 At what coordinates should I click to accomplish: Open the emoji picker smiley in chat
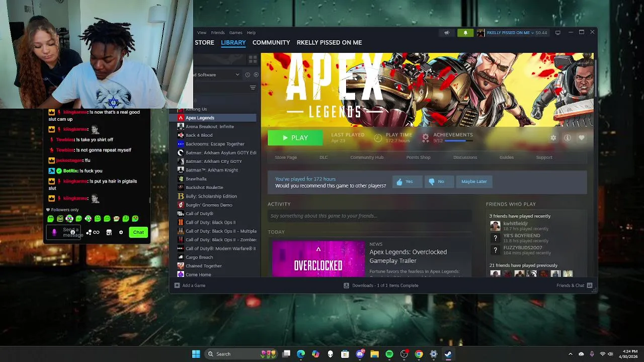coord(72,233)
